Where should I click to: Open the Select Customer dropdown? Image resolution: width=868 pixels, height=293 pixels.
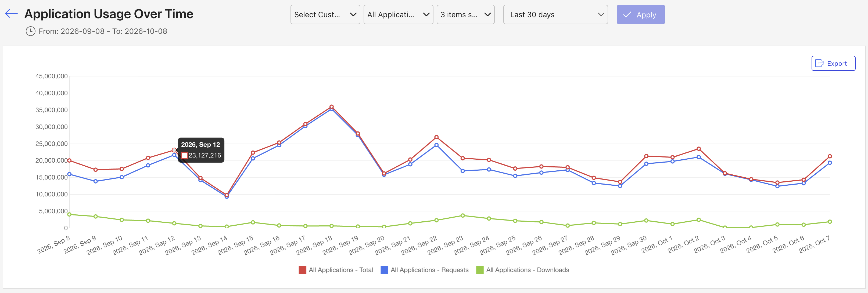click(325, 14)
